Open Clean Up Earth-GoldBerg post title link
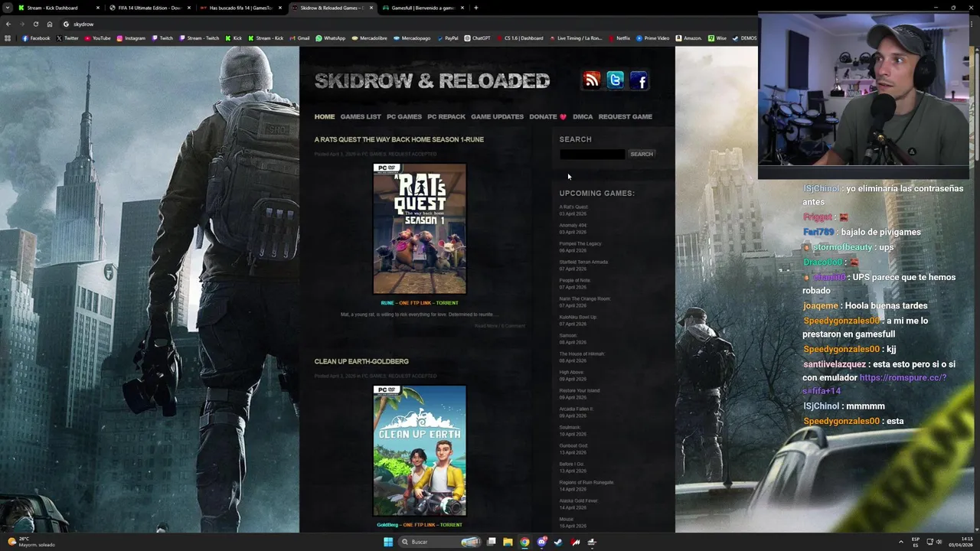The height and width of the screenshot is (551, 980). 361,361
